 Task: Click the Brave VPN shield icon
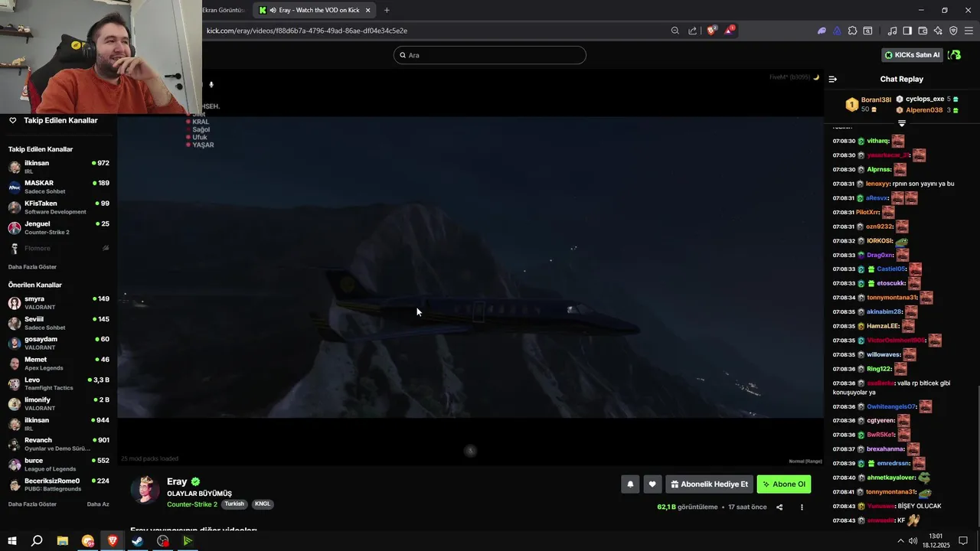[953, 31]
